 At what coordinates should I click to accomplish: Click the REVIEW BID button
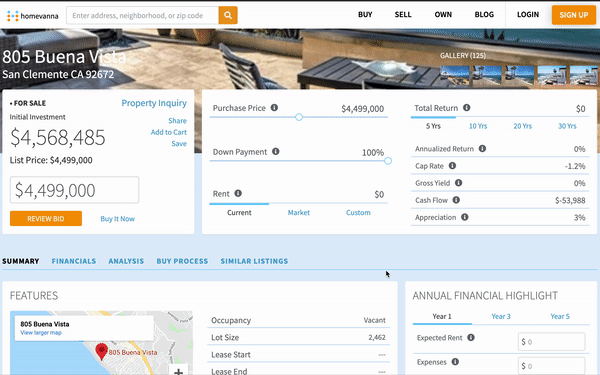pyautogui.click(x=46, y=218)
